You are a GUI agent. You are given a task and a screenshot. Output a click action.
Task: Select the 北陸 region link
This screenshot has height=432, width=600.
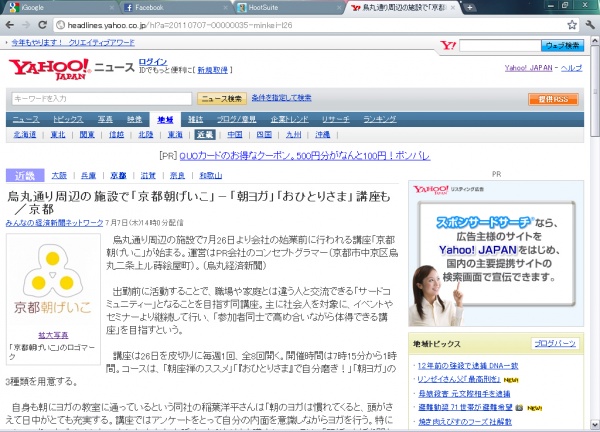[x=145, y=135]
